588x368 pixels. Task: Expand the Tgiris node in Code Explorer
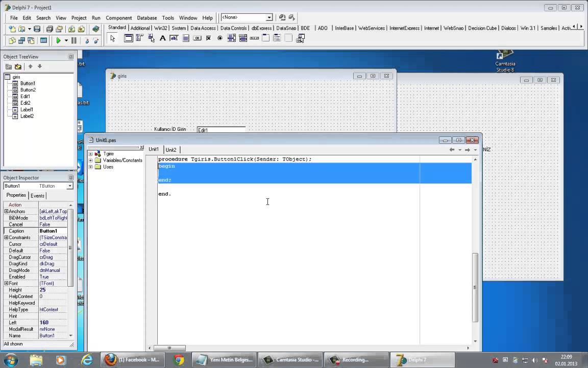click(90, 153)
